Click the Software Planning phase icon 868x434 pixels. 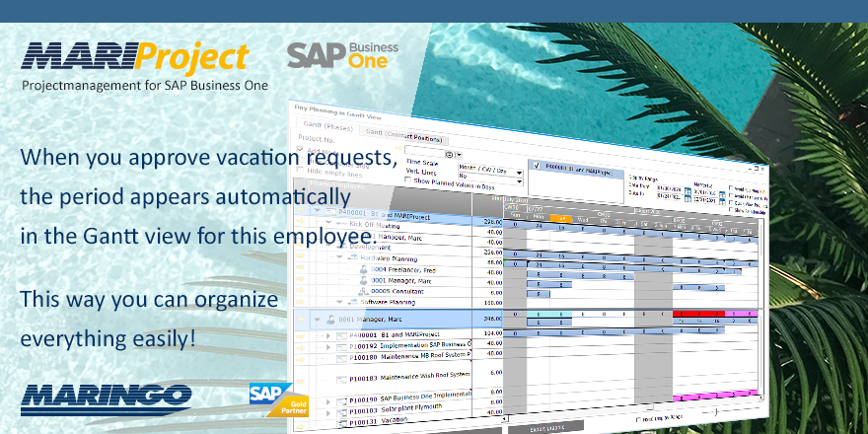352,302
